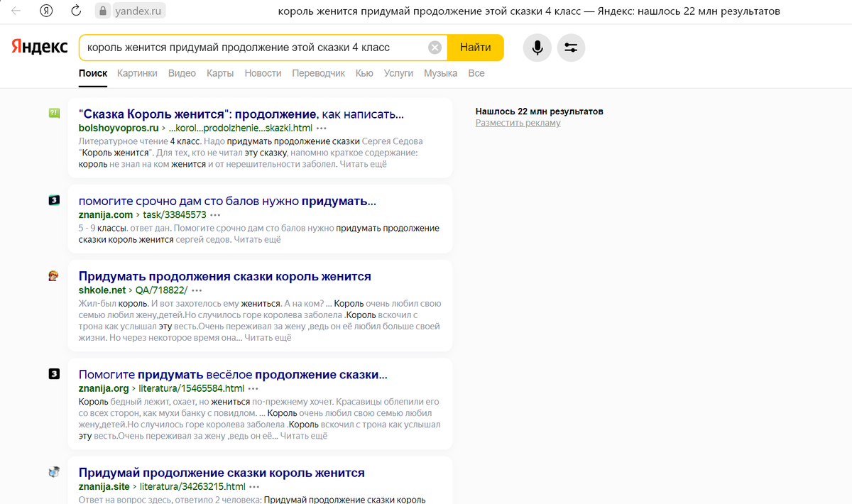Screen dimensions: 852x504
Task: Switch to the Новости tab
Action: (x=263, y=73)
